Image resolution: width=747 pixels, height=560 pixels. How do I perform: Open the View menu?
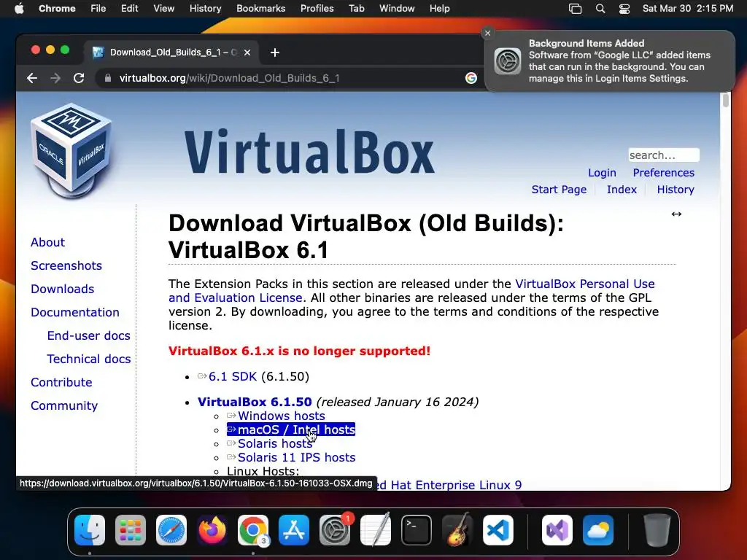(164, 9)
